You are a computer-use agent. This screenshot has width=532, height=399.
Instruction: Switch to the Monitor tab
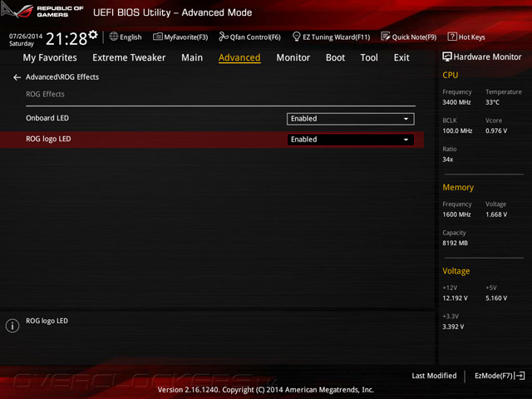(x=293, y=57)
